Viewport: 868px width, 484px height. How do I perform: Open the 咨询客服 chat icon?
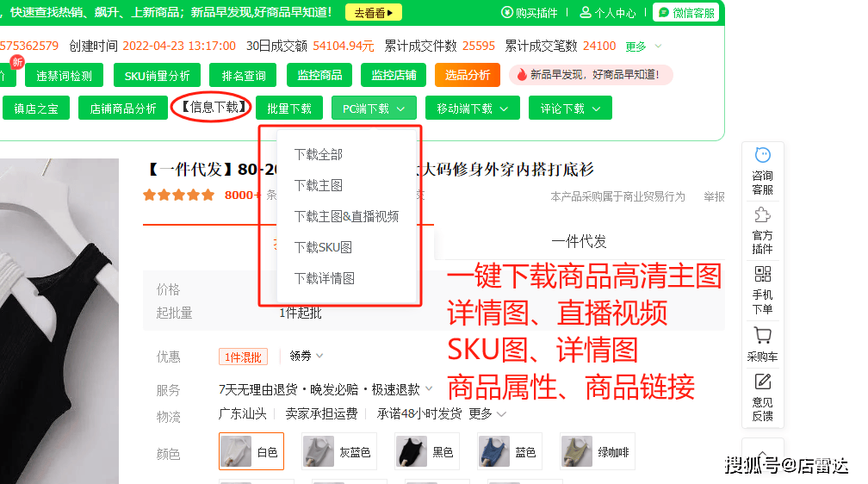tap(762, 155)
